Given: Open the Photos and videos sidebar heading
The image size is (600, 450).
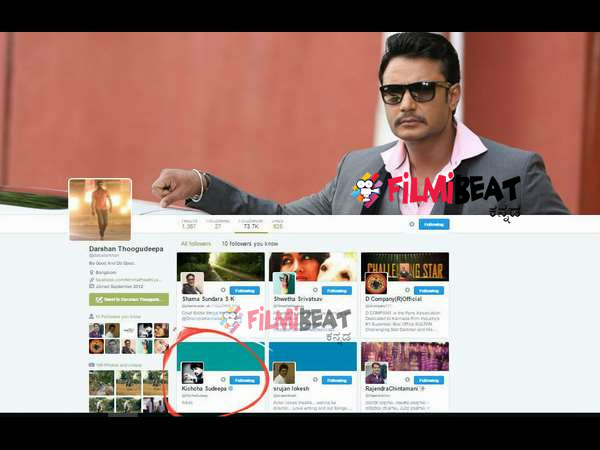Looking at the screenshot, I should [119, 365].
